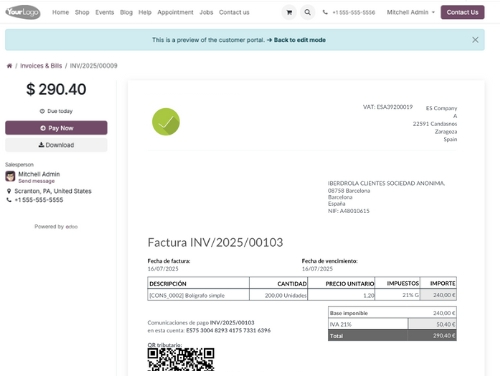Open the Events menu item

tap(105, 12)
